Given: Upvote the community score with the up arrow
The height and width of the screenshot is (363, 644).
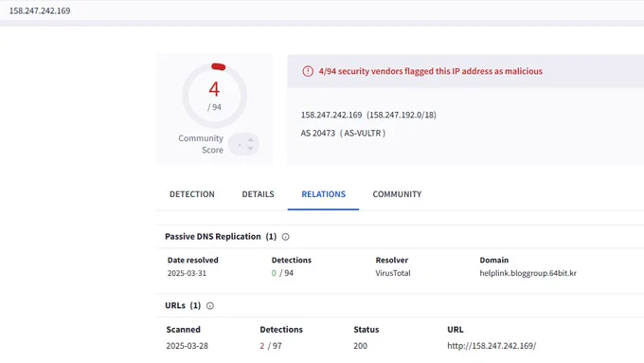Looking at the screenshot, I should pyautogui.click(x=250, y=140).
